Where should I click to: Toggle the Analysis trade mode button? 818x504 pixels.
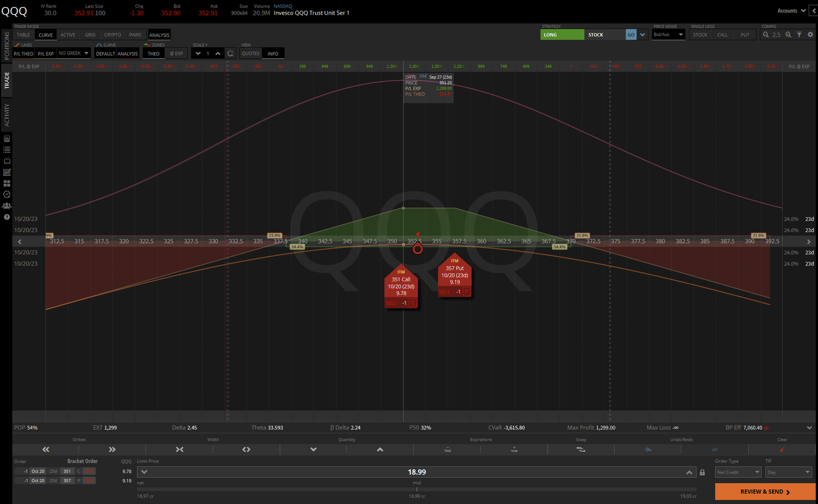(159, 35)
